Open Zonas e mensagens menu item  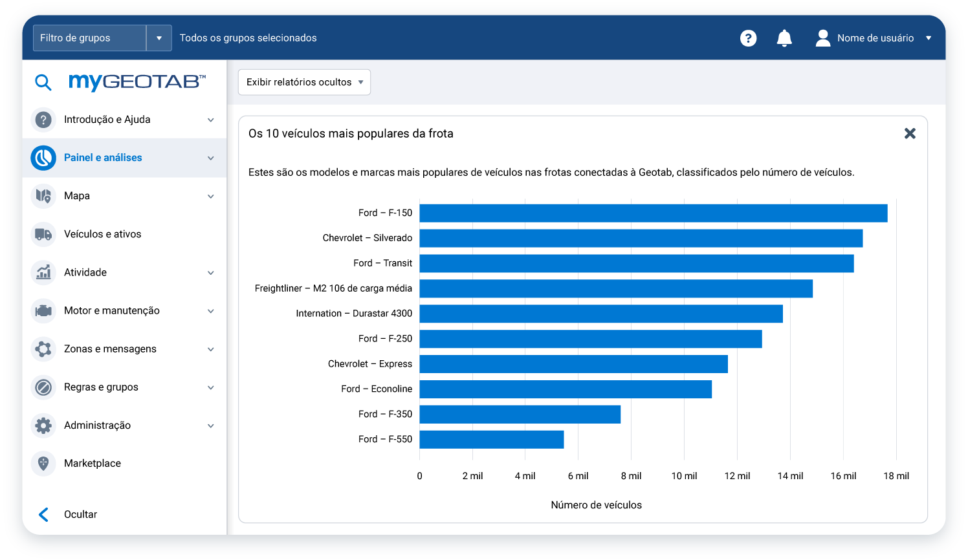124,349
